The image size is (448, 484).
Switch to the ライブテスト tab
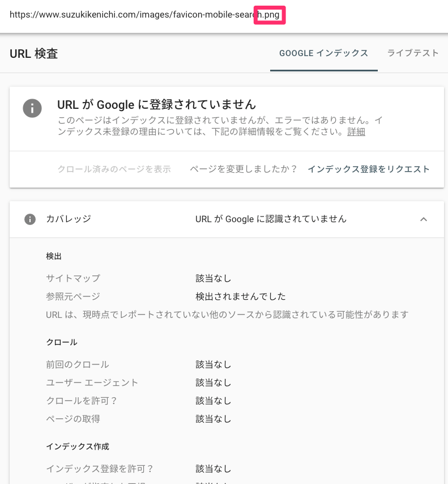pyautogui.click(x=413, y=53)
